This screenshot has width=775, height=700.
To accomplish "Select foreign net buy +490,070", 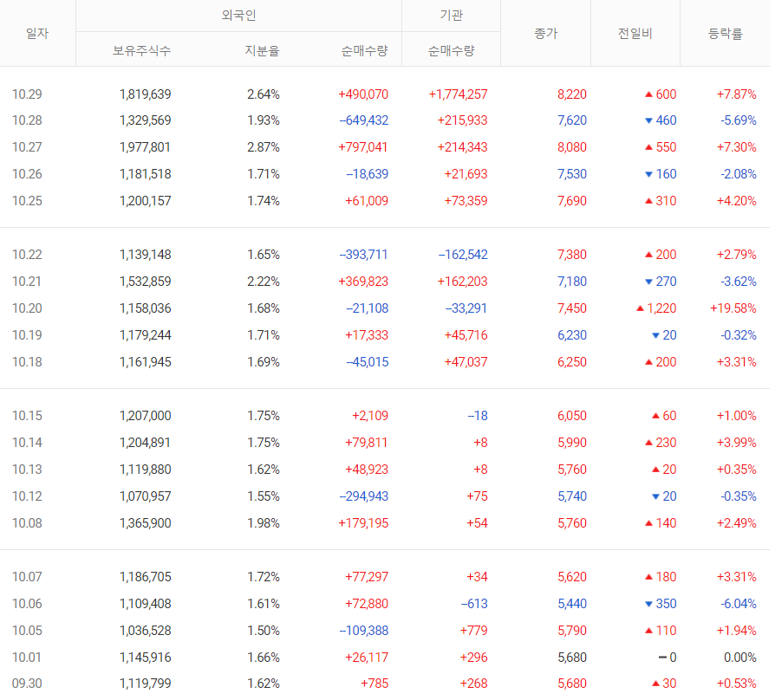I will [363, 94].
